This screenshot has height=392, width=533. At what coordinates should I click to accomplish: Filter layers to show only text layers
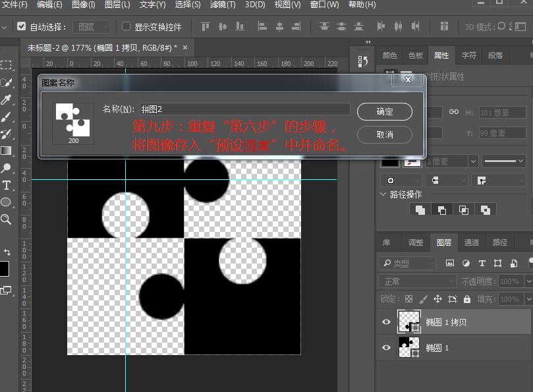click(482, 263)
